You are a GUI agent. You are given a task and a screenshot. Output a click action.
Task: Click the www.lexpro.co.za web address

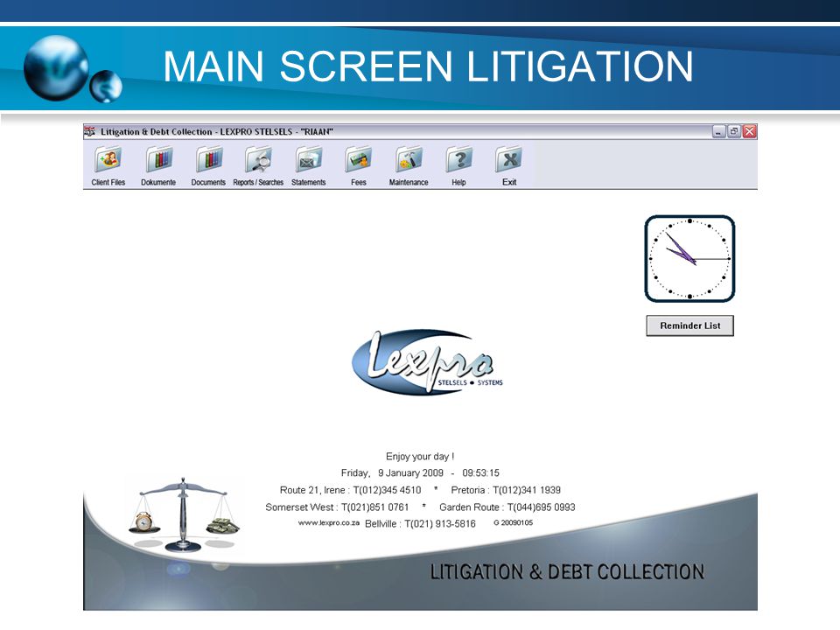point(328,523)
